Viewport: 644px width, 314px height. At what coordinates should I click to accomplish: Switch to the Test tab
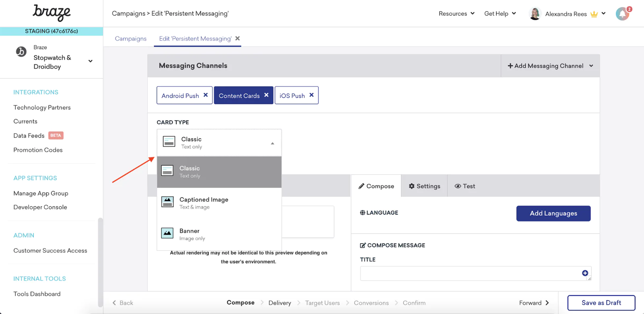[465, 186]
